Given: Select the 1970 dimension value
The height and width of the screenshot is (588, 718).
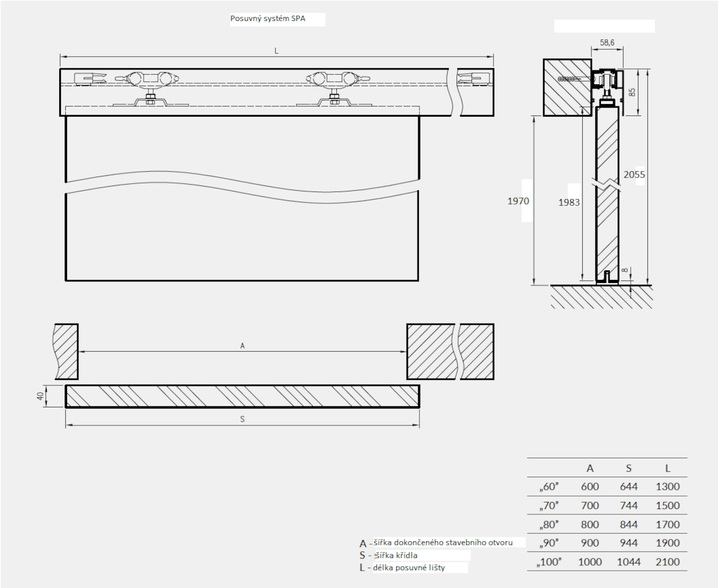Looking at the screenshot, I should point(518,201).
